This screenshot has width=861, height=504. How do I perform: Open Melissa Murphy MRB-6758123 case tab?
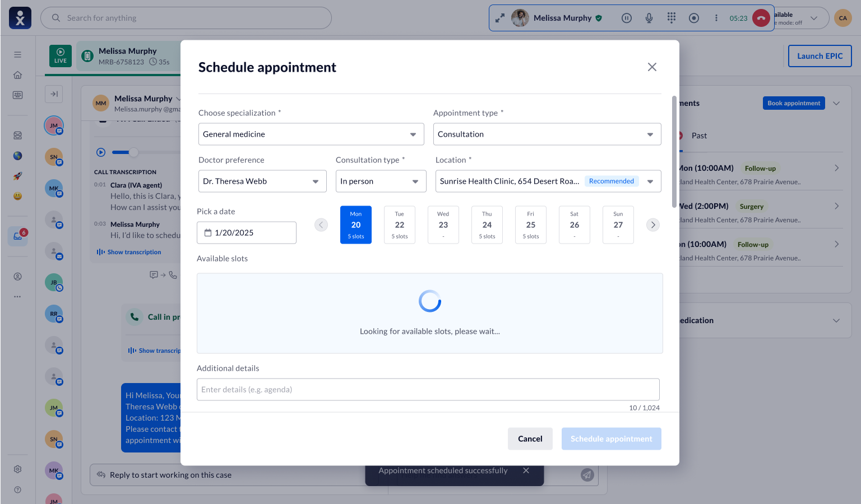click(129, 56)
